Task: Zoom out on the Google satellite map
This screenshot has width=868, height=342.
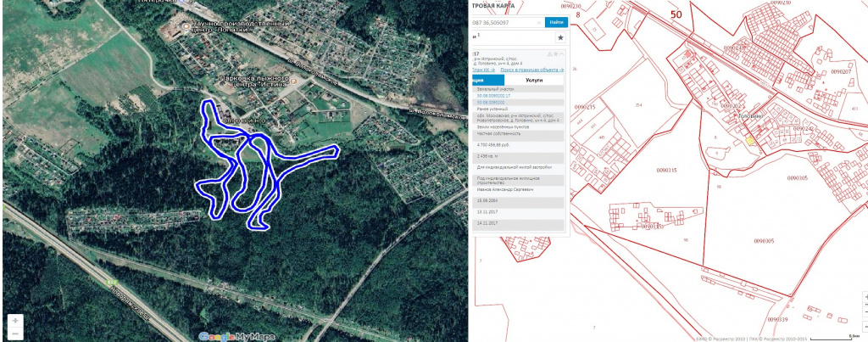Action: tap(14, 333)
